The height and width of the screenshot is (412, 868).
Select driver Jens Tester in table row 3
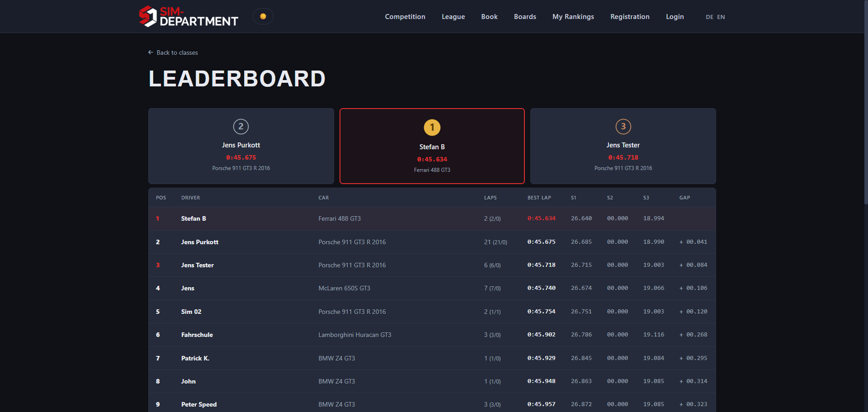pyautogui.click(x=198, y=265)
